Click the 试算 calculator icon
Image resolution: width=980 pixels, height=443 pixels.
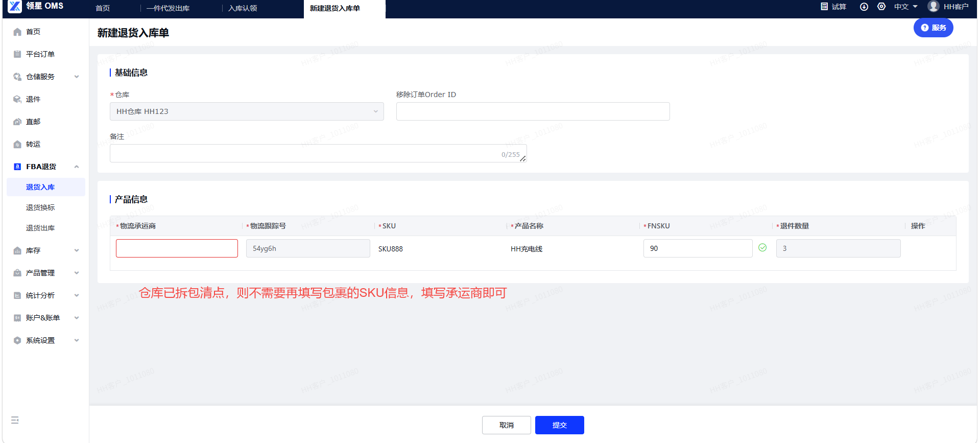click(824, 7)
